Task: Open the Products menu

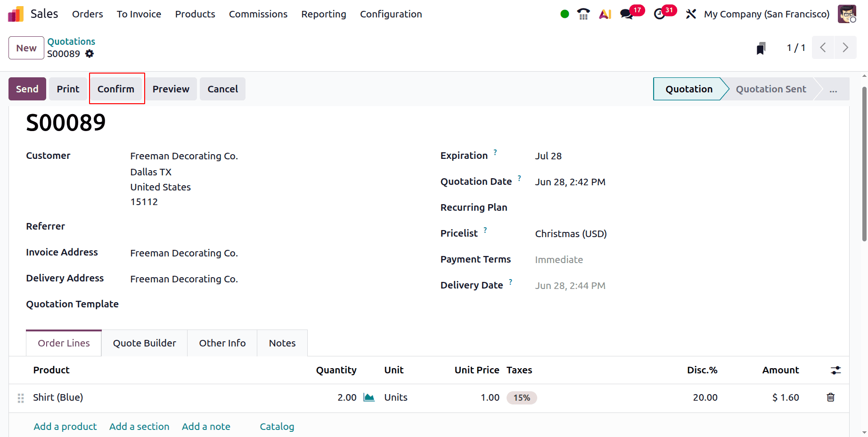Action: [x=195, y=14]
